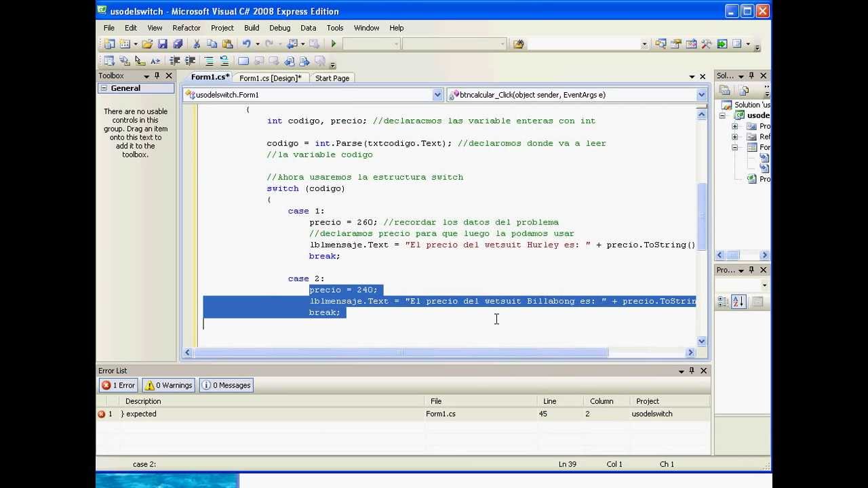
Task: Uncomment the selected lines icon
Action: coord(224,61)
